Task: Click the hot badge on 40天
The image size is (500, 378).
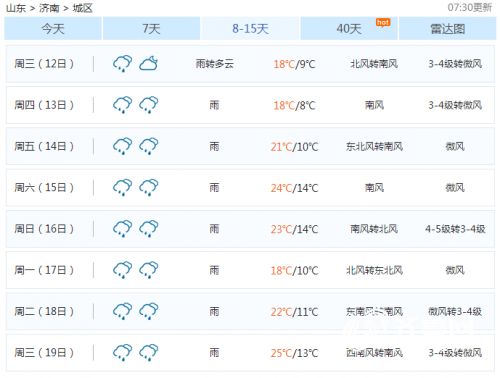Action: click(383, 22)
